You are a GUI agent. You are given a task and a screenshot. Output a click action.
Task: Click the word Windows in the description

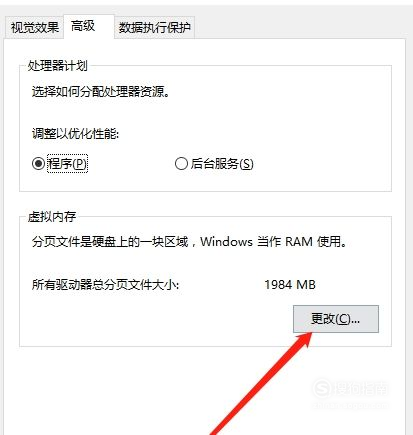tap(226, 241)
